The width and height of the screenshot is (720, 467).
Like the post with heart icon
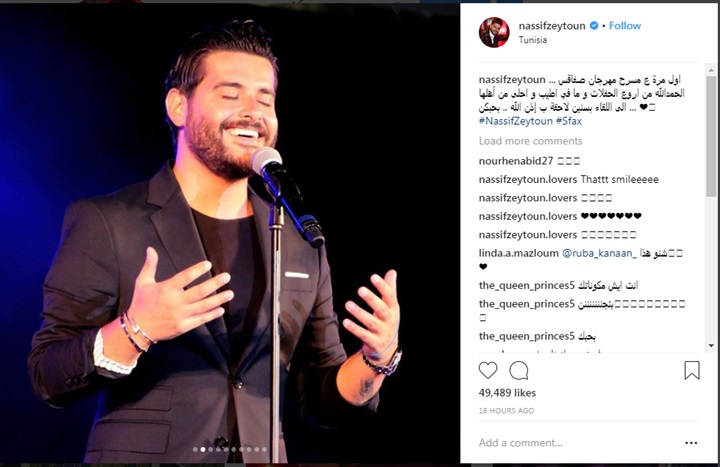click(488, 370)
